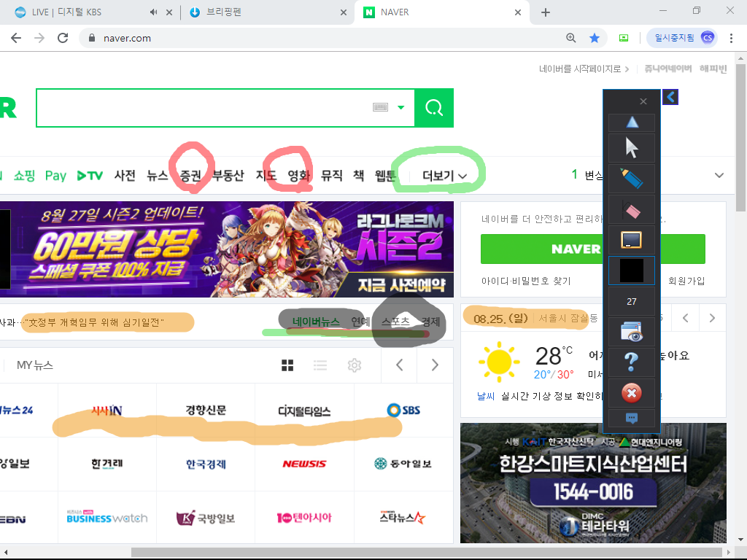Image resolution: width=747 pixels, height=560 pixels.
Task: Switch newsstand to grid view
Action: tap(287, 365)
